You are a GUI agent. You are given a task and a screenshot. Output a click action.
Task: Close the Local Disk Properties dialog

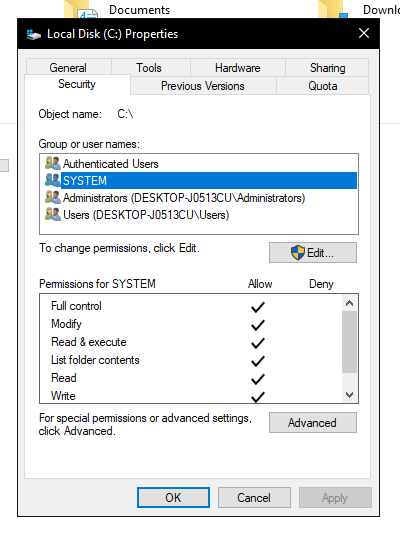pos(364,34)
